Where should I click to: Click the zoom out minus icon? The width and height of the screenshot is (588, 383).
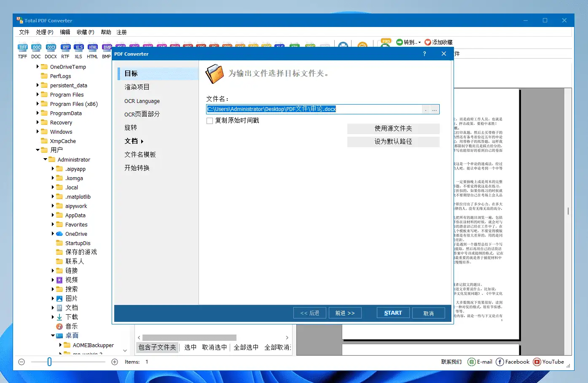pyautogui.click(x=22, y=362)
